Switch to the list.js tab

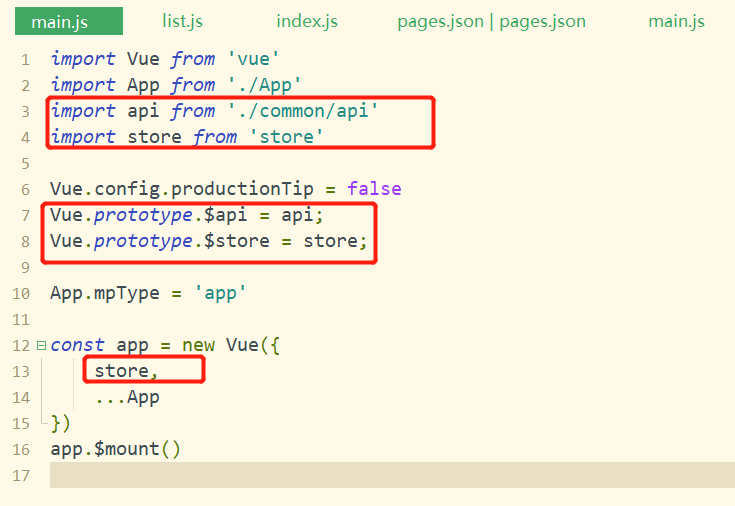coord(183,21)
